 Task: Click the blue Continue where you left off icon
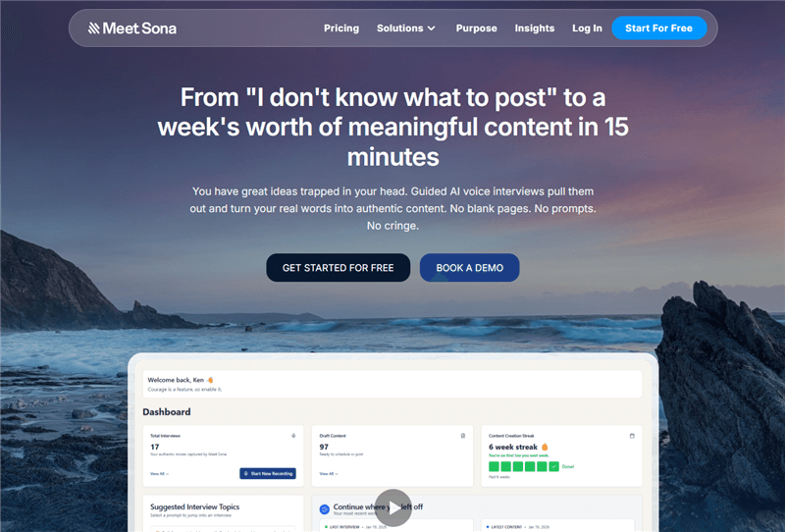[325, 509]
